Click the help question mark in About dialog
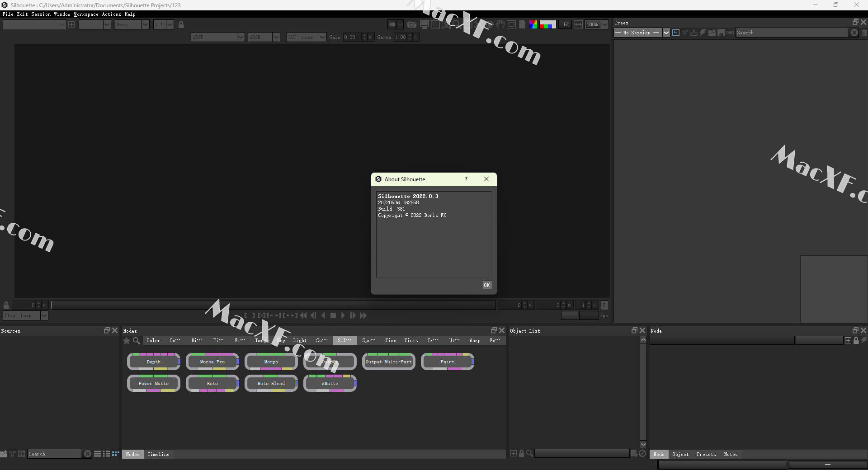 [466, 179]
